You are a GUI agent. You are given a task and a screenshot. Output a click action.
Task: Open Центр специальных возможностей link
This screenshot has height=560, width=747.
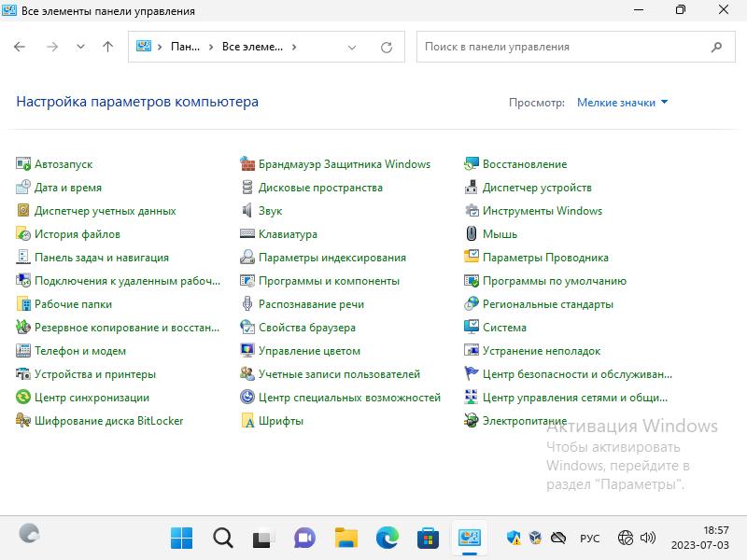click(x=349, y=398)
